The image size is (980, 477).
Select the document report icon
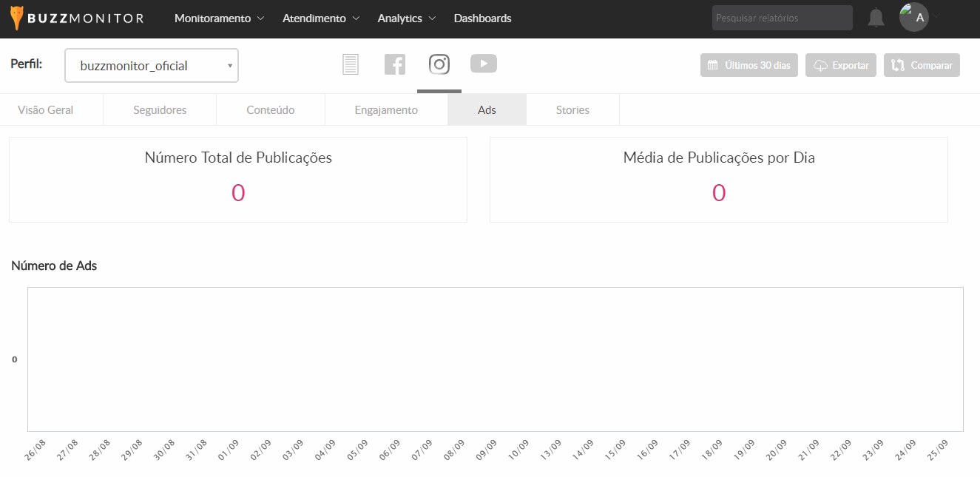coord(351,64)
